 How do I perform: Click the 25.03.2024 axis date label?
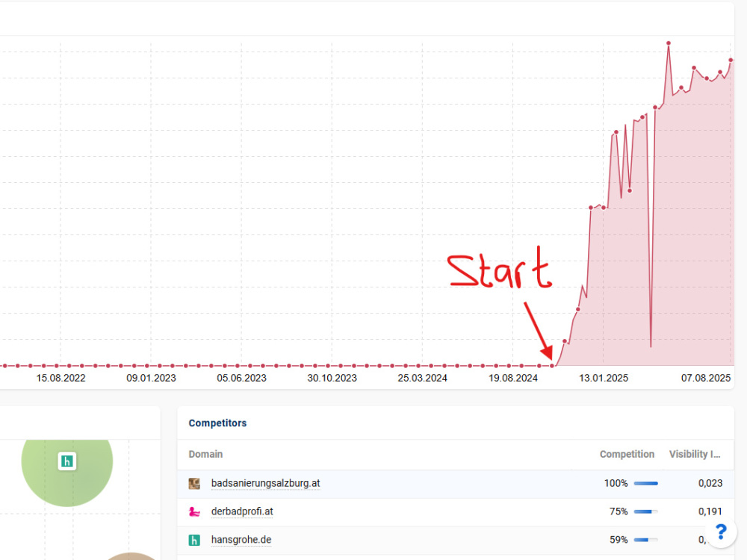[x=423, y=378]
